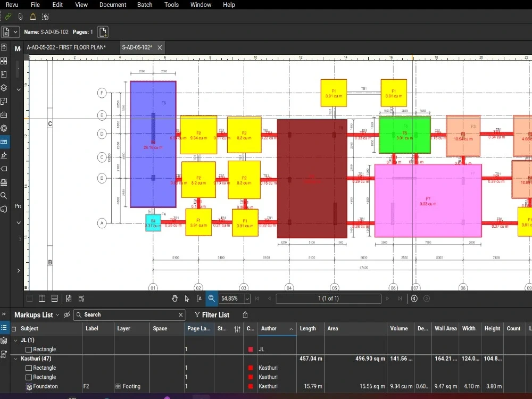Viewport: 532px width, 399px height.
Task: Select the arrow Select tool
Action: (187, 298)
